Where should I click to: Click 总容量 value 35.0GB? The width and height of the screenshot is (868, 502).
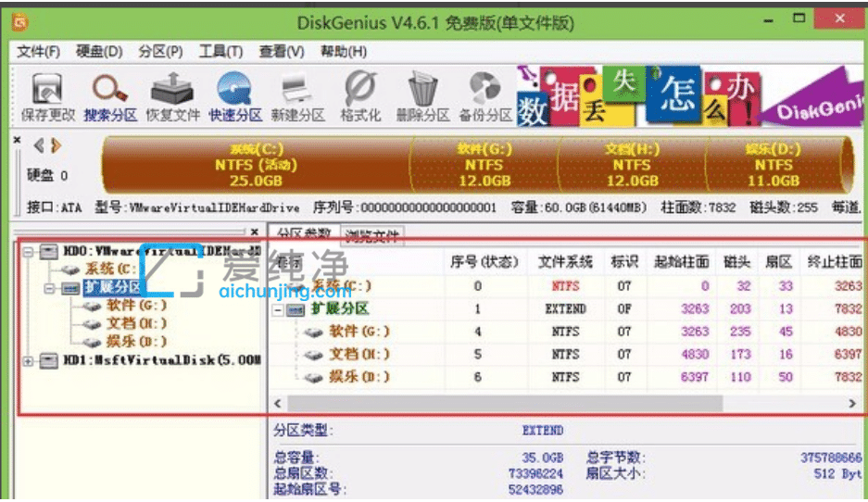click(x=543, y=458)
